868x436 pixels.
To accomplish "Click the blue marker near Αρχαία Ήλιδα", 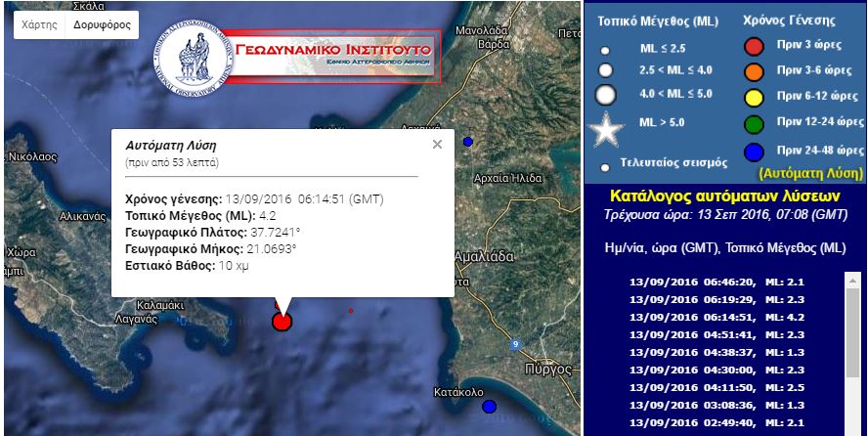I will (x=468, y=142).
